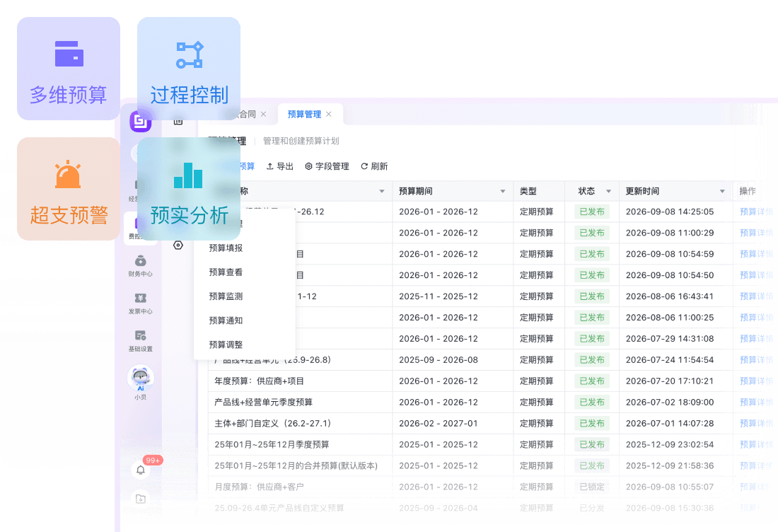
Task: Open the 过程控制 feature card
Action: tap(189, 69)
